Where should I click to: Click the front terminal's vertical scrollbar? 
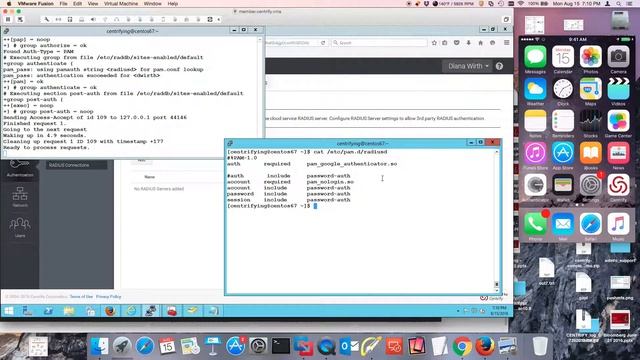(497, 220)
